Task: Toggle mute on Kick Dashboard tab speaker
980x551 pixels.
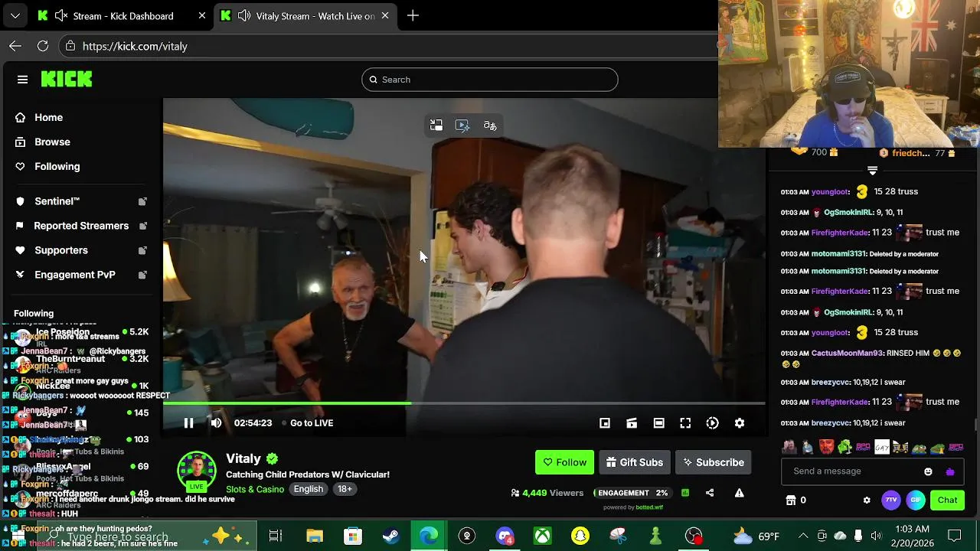Action: [62, 15]
